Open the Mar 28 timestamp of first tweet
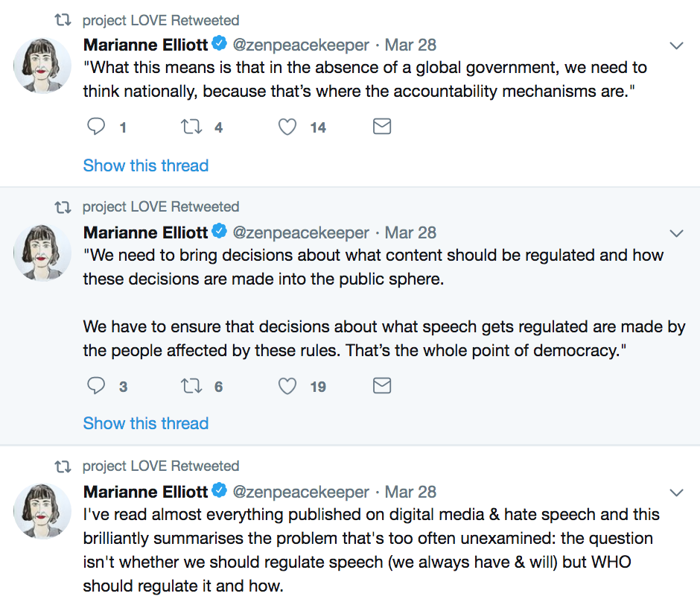Image resolution: width=700 pixels, height=605 pixels. tap(410, 45)
